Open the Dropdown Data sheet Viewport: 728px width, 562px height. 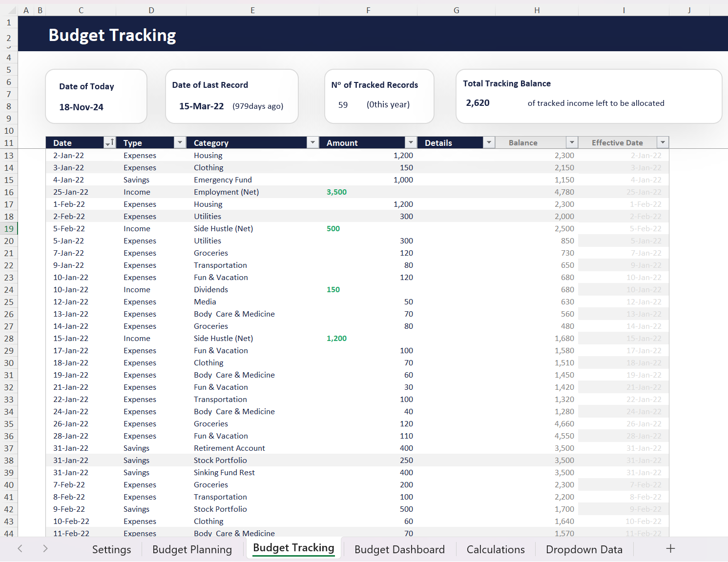(x=584, y=549)
